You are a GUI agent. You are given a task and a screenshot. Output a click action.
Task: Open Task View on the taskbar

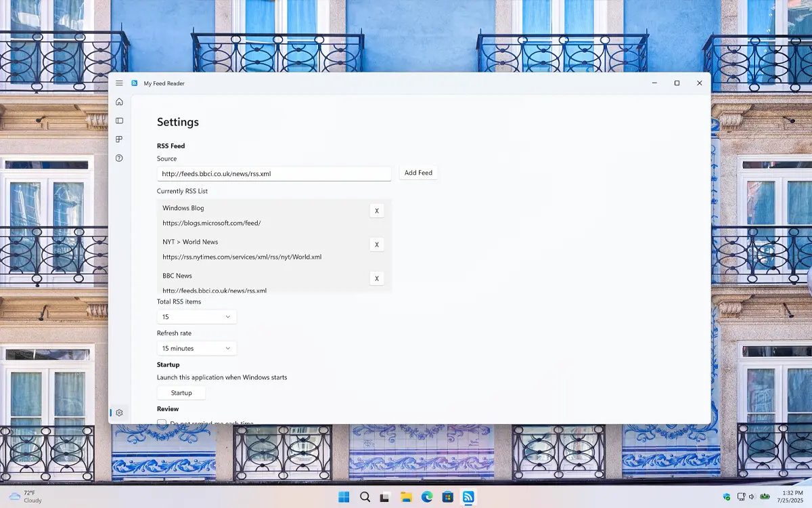[385, 497]
